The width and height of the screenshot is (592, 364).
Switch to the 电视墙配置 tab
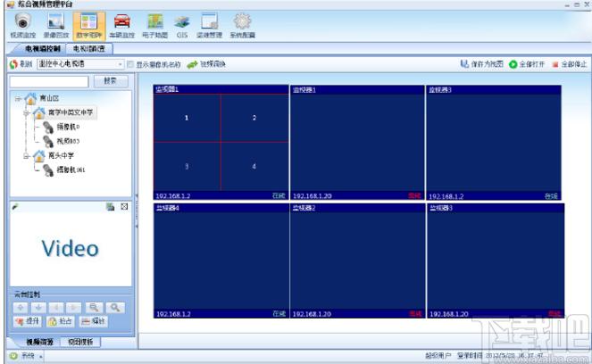coord(88,49)
